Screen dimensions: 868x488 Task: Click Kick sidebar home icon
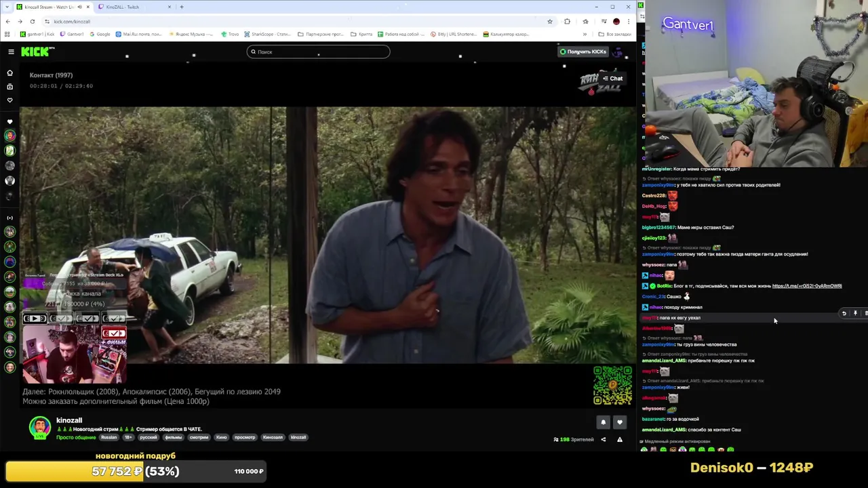tap(9, 73)
